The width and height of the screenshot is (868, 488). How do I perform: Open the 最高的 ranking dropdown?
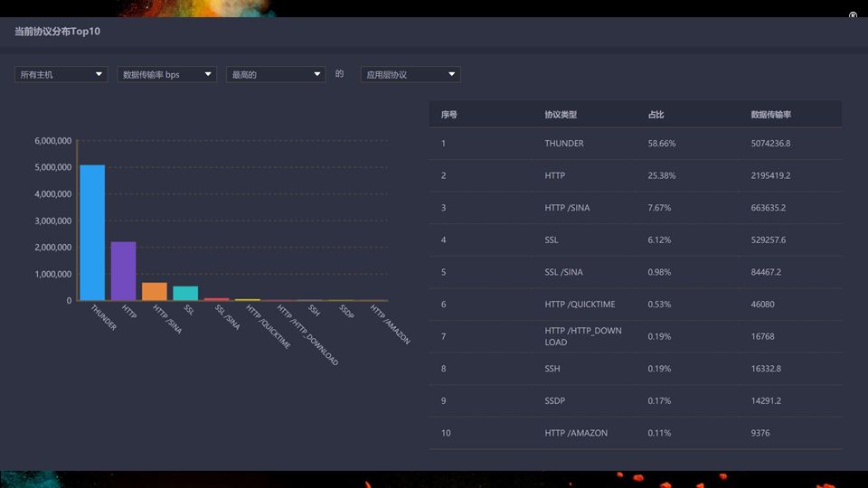click(276, 74)
